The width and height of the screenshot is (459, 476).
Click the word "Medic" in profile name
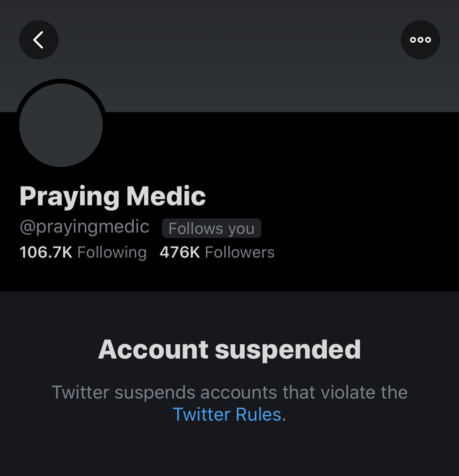(x=166, y=196)
